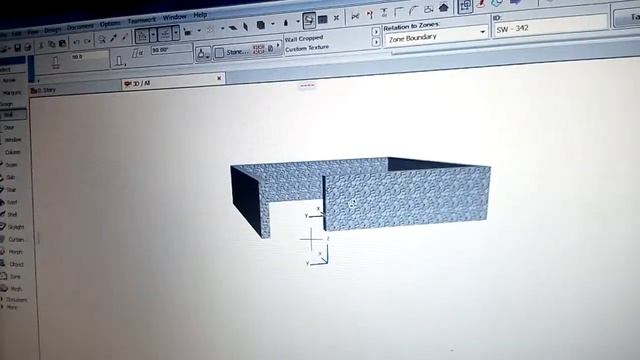Click the scissors trim icon
This screenshot has width=640, height=360.
pyautogui.click(x=355, y=16)
